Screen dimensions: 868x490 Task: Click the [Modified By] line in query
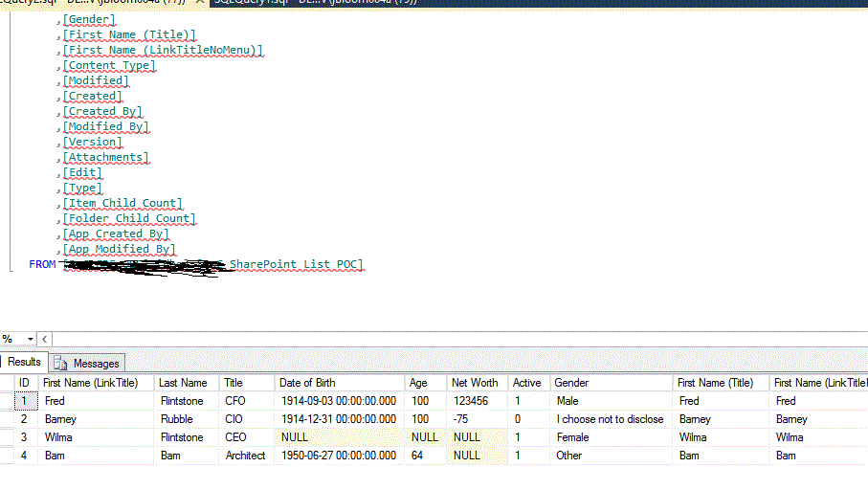click(105, 126)
